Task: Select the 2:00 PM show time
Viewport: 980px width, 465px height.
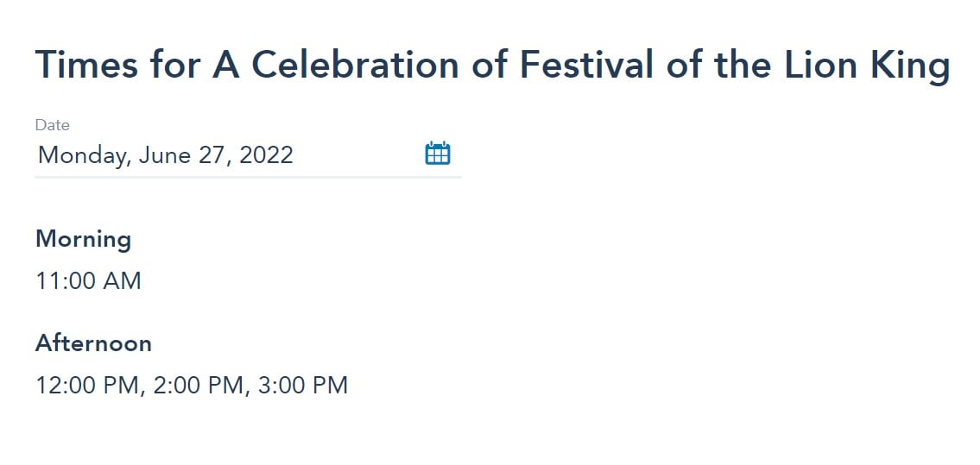Action: [x=198, y=385]
